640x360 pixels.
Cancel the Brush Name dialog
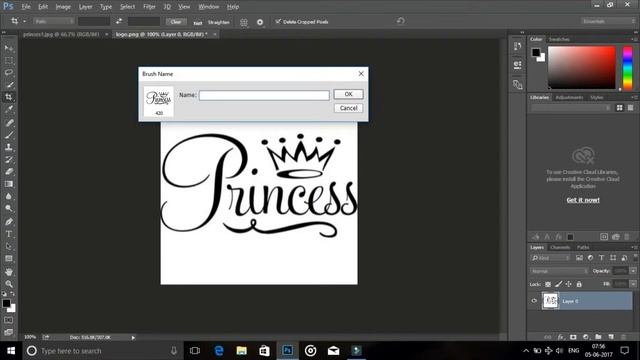click(x=348, y=108)
